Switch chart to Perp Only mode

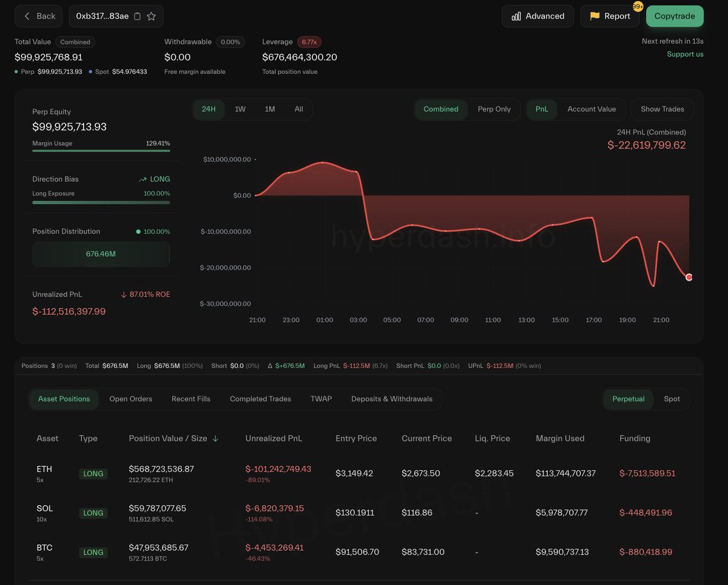[x=494, y=109]
